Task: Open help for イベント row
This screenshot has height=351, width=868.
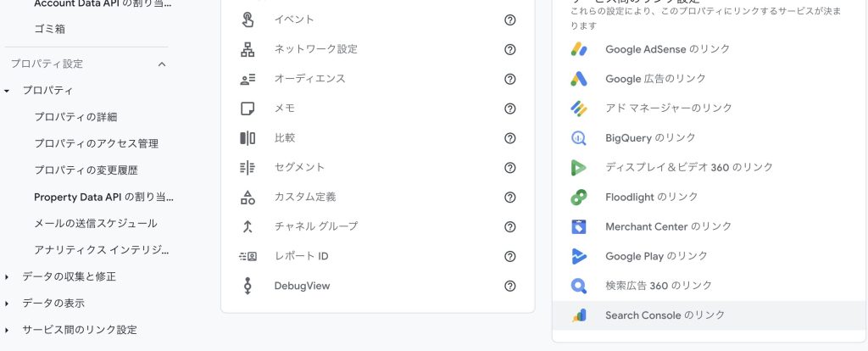Action: 510,19
